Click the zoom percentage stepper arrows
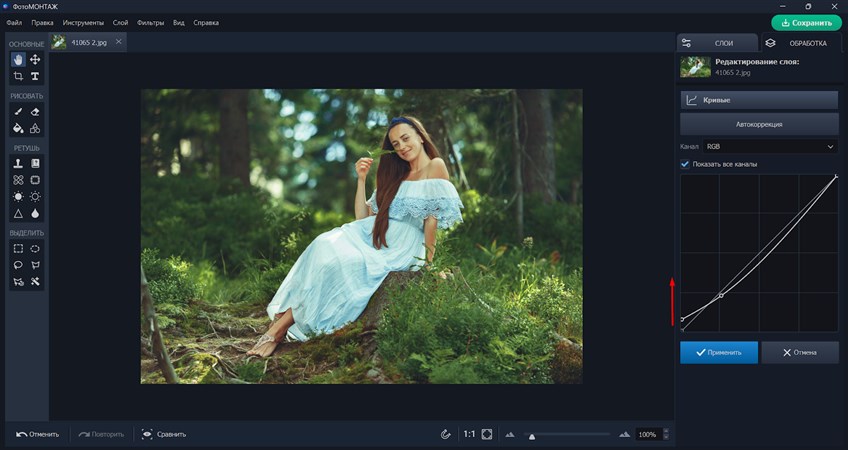 click(667, 434)
